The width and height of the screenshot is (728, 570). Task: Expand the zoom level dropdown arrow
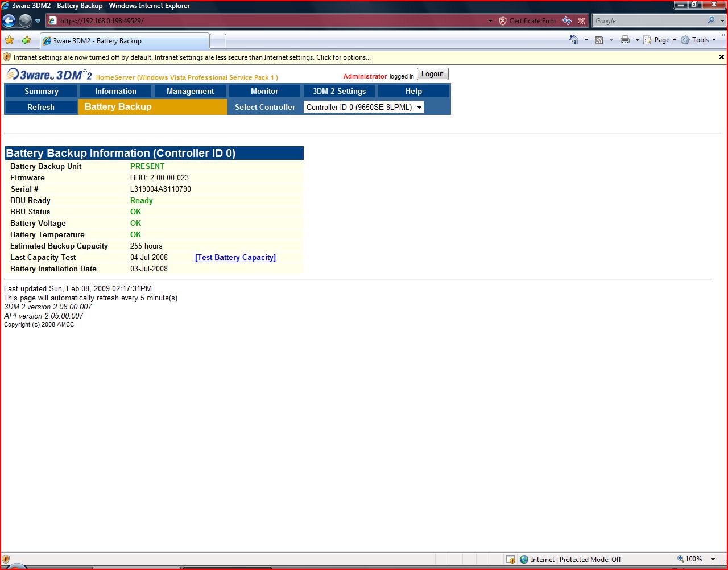713,560
